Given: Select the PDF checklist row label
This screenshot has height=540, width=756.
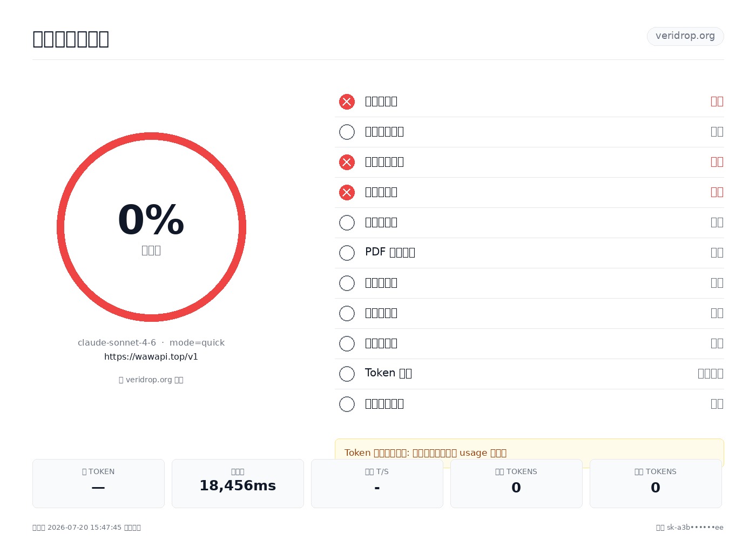Looking at the screenshot, I should (390, 252).
